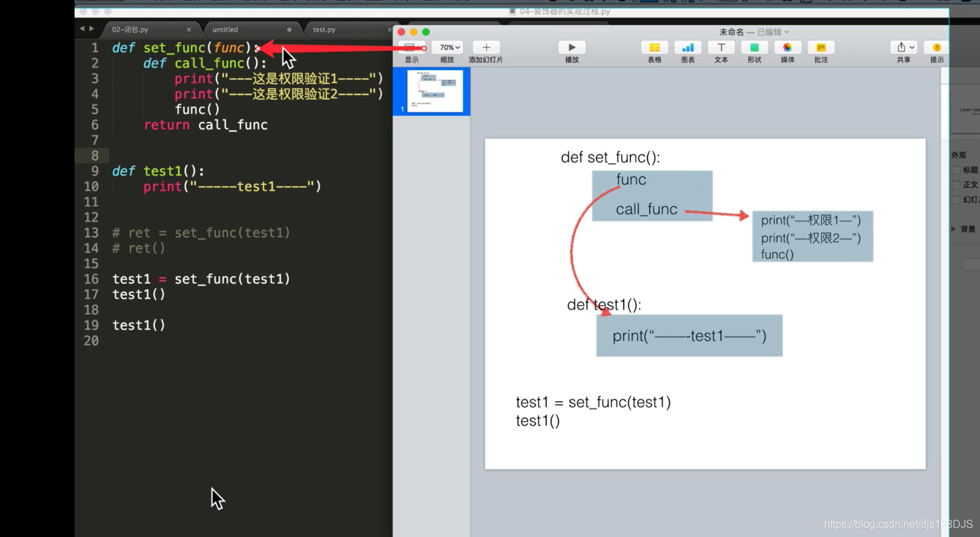Insert a 图表 chart
Screen dimensions: 980x537
(688, 47)
